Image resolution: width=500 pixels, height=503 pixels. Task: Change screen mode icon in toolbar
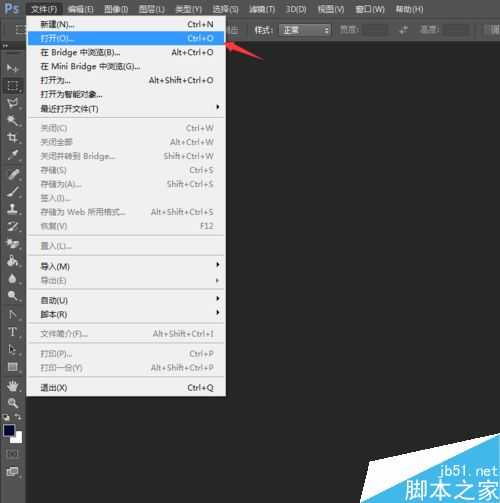click(12, 472)
